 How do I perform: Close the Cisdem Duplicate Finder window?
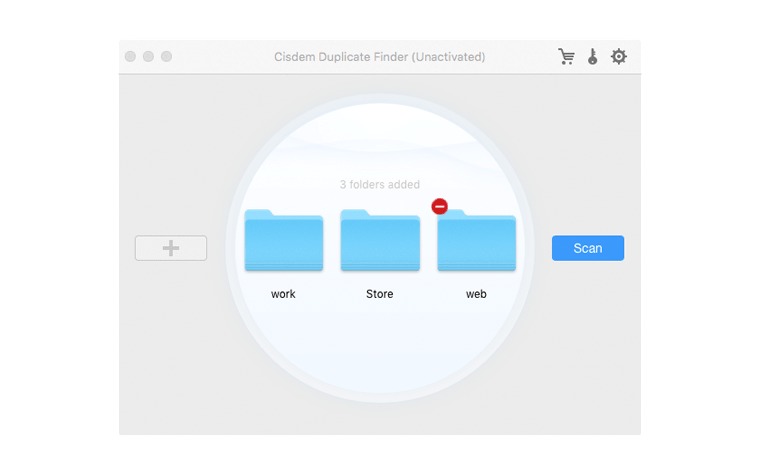[x=130, y=57]
